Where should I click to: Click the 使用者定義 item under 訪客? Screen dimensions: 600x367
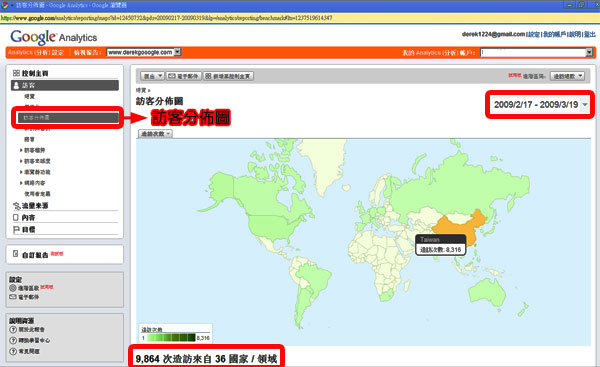pyautogui.click(x=37, y=194)
